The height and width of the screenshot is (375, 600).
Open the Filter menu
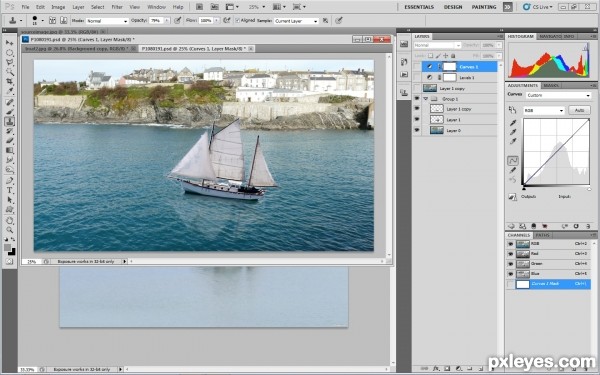[117, 7]
